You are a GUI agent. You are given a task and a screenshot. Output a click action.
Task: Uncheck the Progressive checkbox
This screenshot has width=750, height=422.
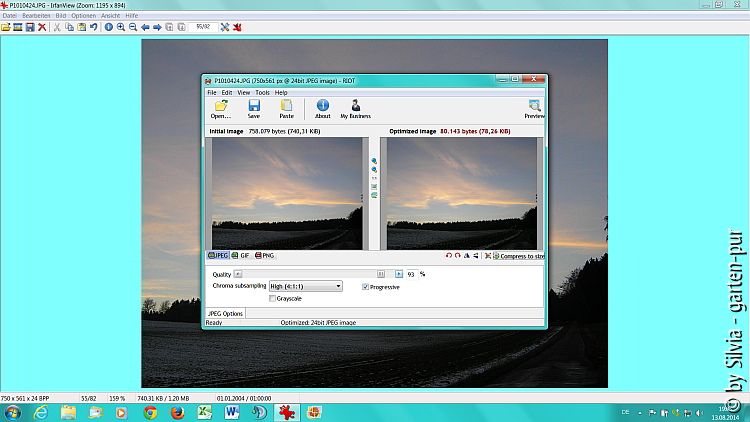click(365, 287)
